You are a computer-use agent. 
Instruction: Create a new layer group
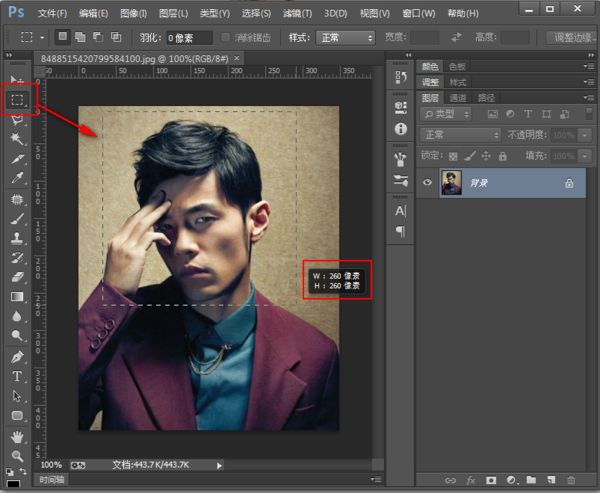531,480
